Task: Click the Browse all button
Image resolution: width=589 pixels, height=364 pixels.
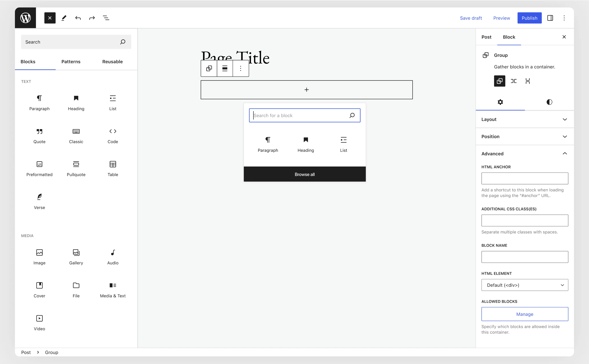Action: click(305, 174)
